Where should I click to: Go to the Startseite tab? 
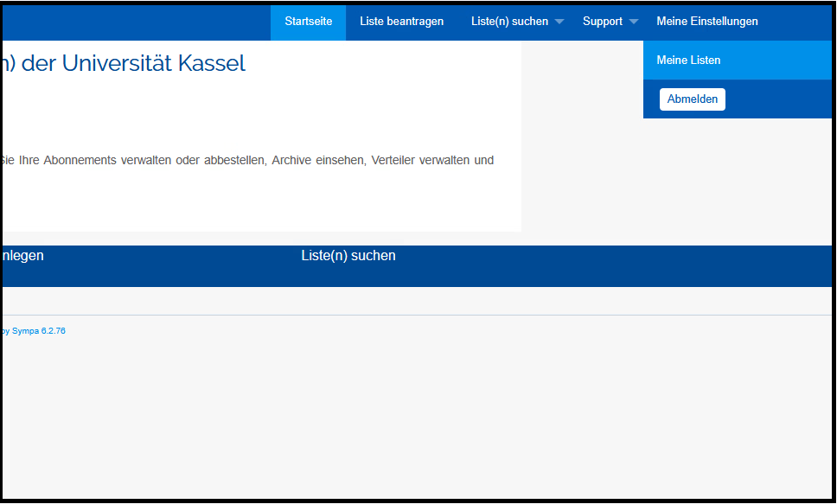tap(308, 22)
